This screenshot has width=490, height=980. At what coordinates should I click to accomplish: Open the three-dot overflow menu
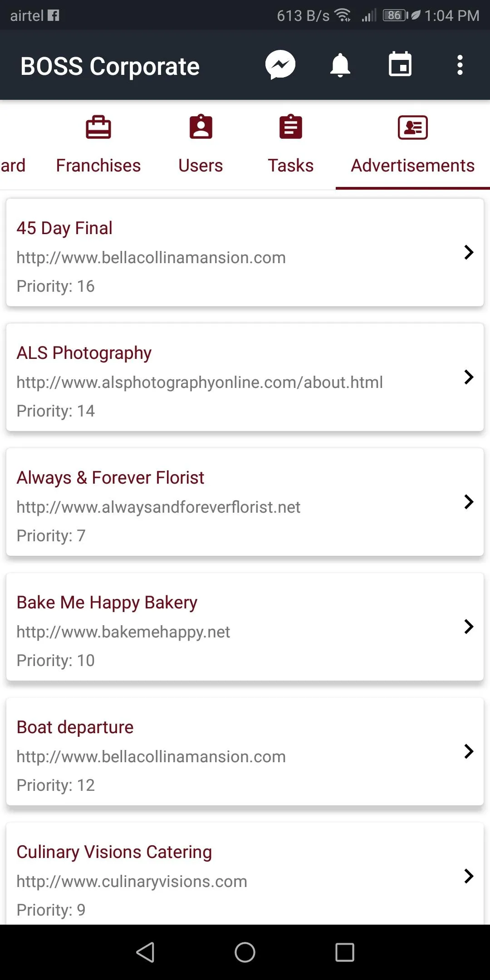coord(460,65)
